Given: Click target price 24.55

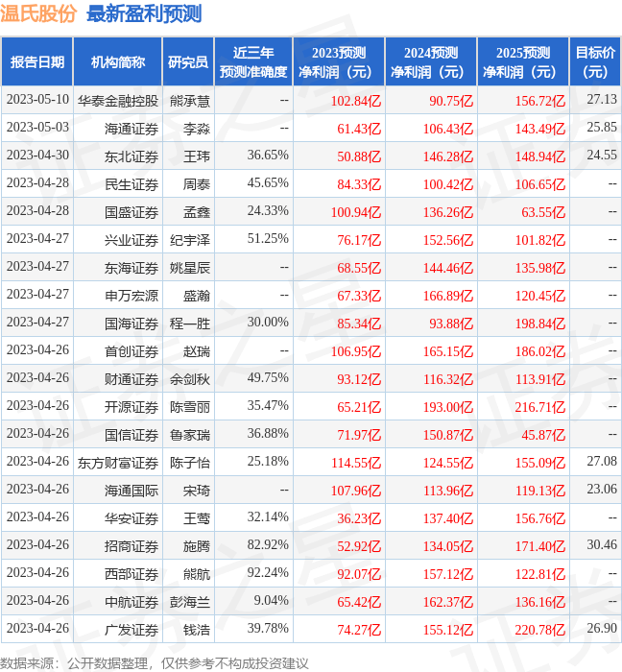Looking at the screenshot, I should [602, 155].
